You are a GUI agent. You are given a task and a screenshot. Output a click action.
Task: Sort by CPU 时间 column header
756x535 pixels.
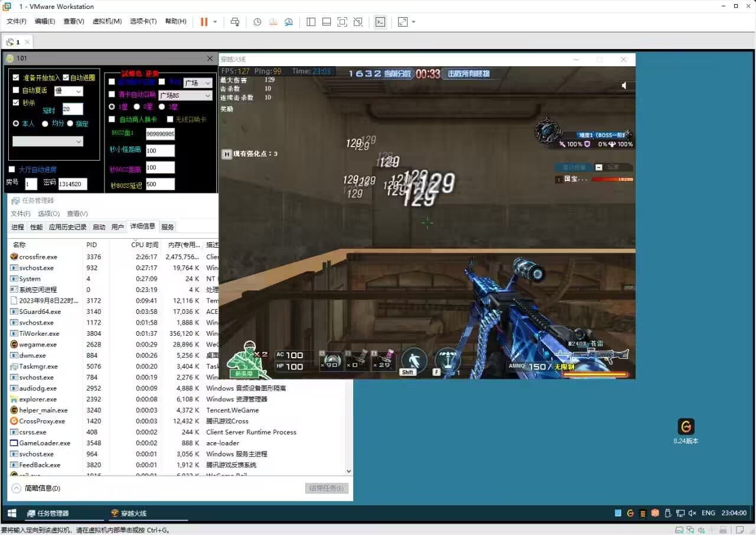point(145,245)
